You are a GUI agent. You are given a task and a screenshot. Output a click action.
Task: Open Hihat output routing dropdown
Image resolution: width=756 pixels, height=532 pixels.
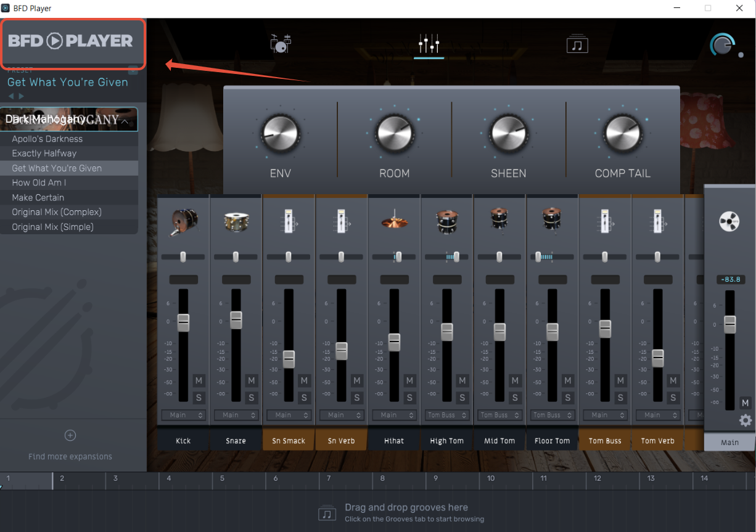point(394,415)
